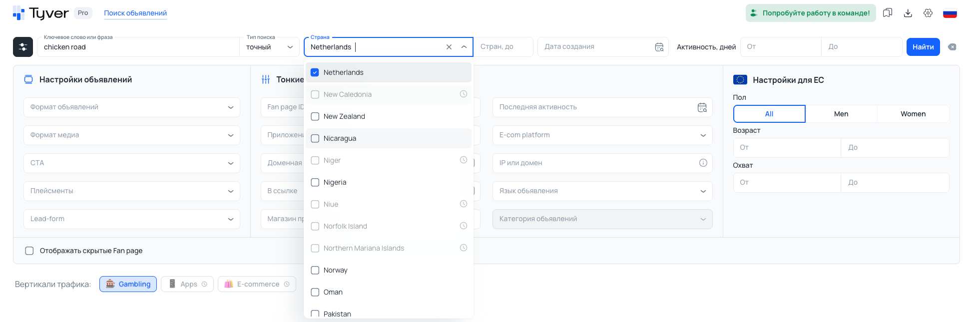Select Pakistan in country list

pyautogui.click(x=388, y=314)
